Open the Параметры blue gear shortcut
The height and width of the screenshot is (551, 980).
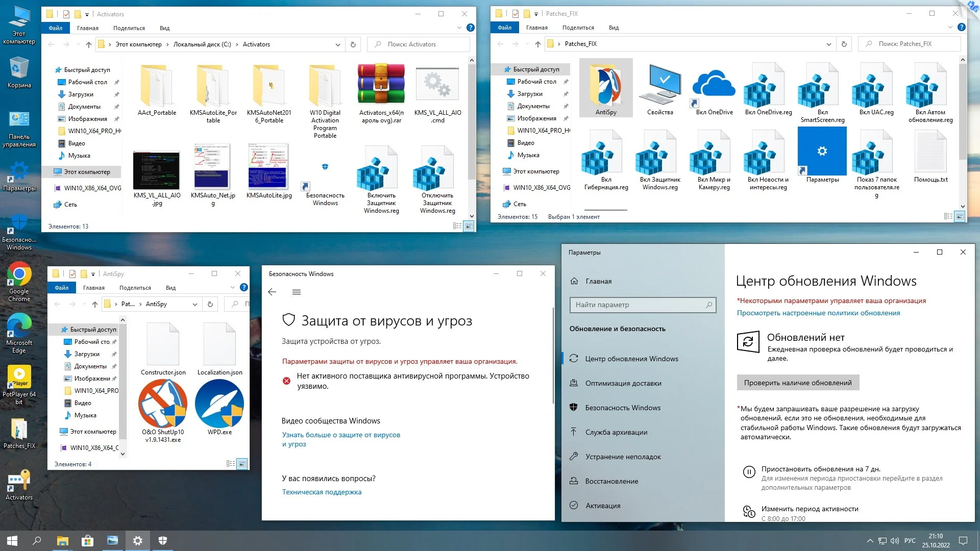(822, 152)
